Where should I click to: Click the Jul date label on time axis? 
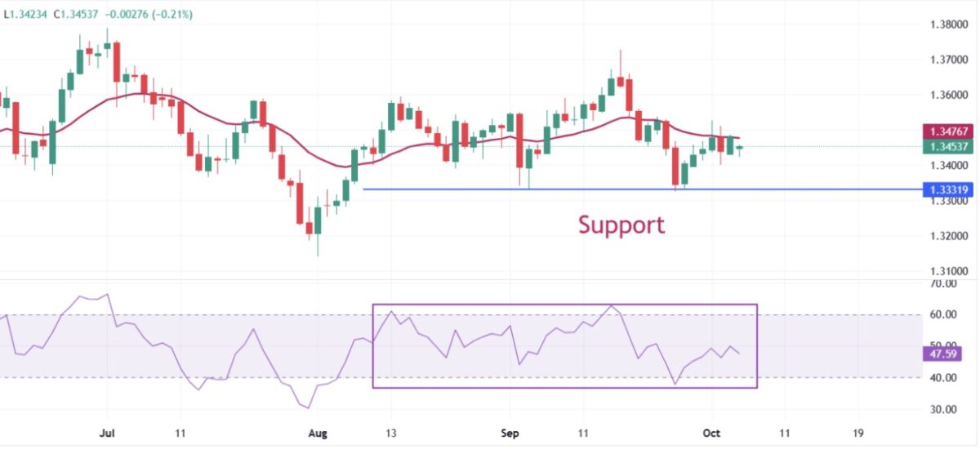(x=107, y=435)
